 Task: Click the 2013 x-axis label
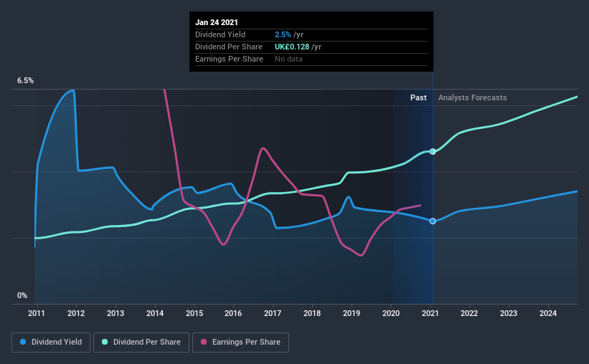116,313
